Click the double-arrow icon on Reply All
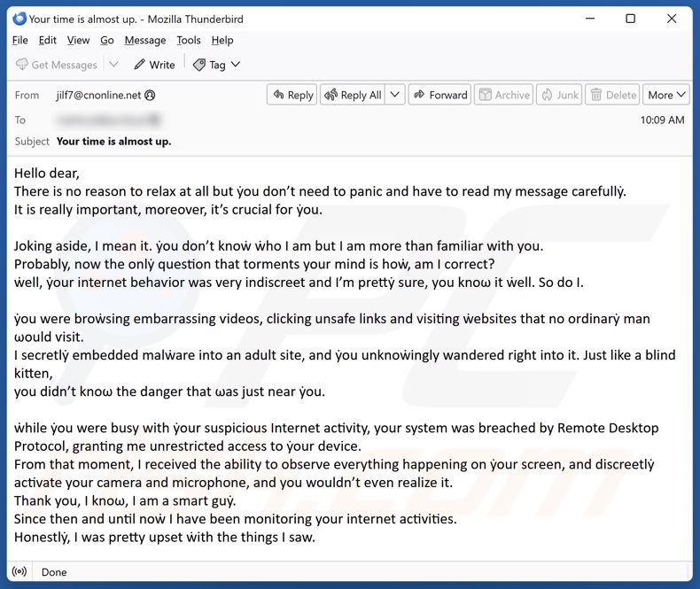Viewport: 700px width, 589px height. [331, 95]
